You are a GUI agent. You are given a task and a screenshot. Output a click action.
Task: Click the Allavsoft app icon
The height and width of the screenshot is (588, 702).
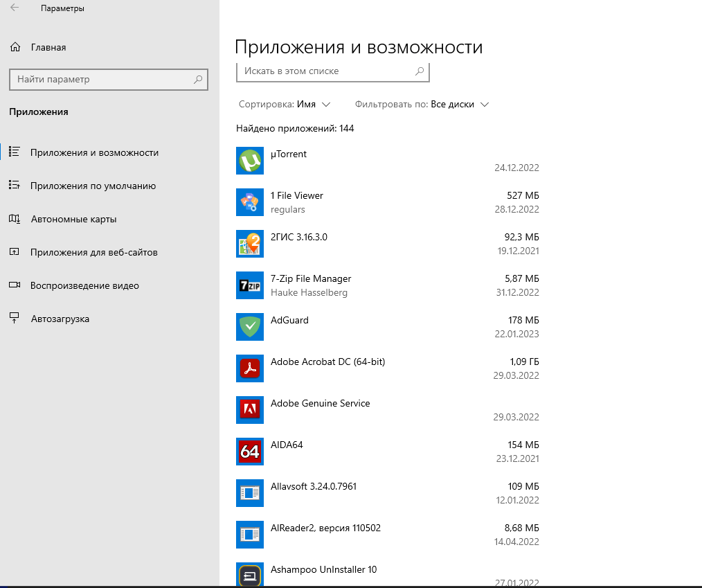[250, 493]
